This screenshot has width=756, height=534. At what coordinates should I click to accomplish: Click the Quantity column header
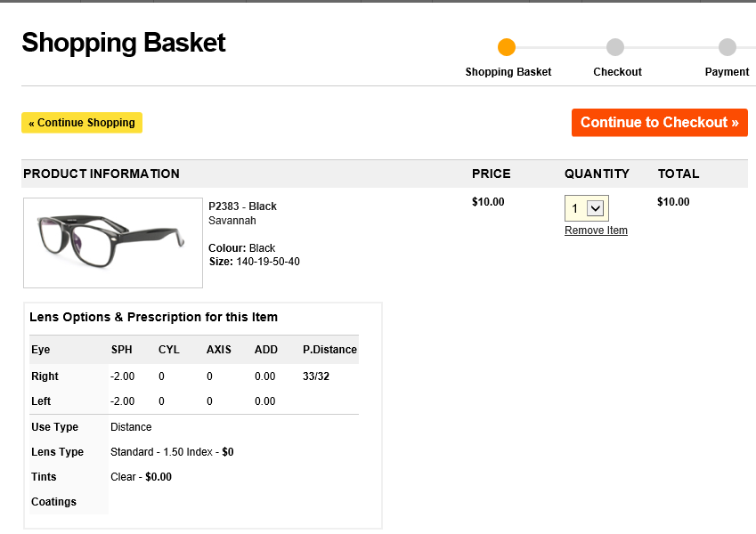click(597, 174)
